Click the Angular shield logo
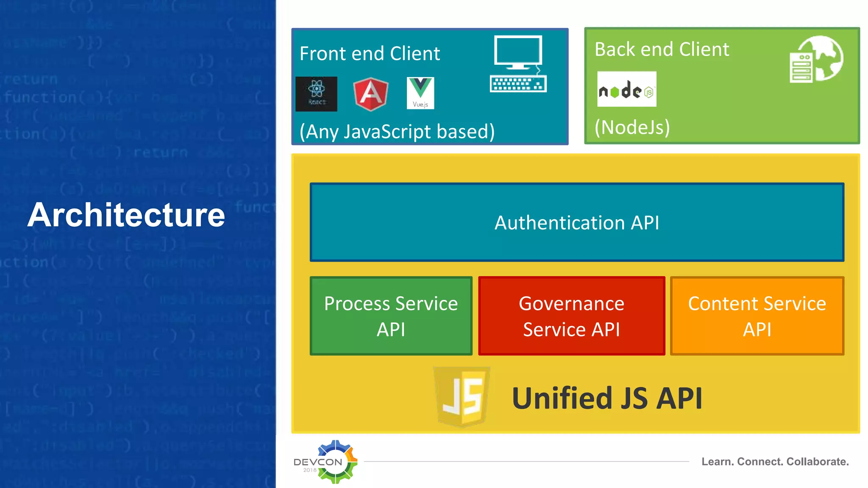Image resolution: width=868 pixels, height=488 pixels. click(x=371, y=94)
